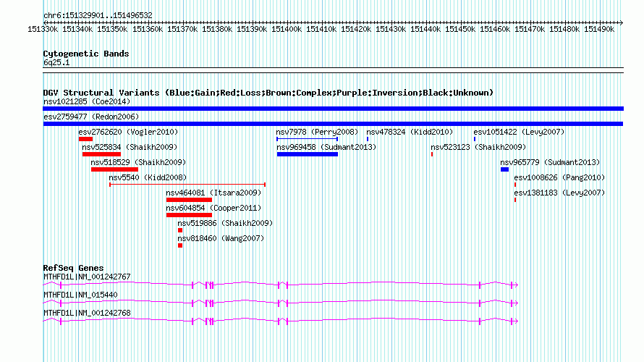644x362 pixels.
Task: Click the 151330k ruler tick label
Action: click(x=43, y=29)
